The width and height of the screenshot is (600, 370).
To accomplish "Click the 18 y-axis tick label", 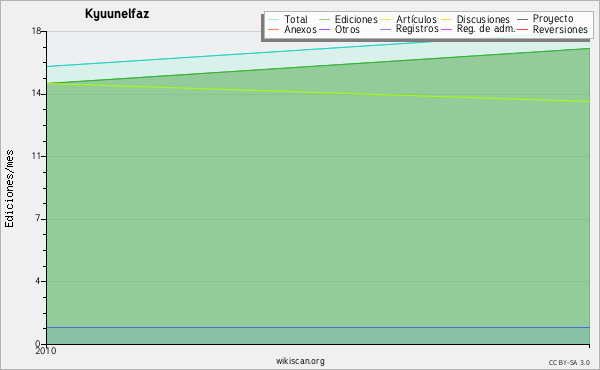I will (x=36, y=31).
